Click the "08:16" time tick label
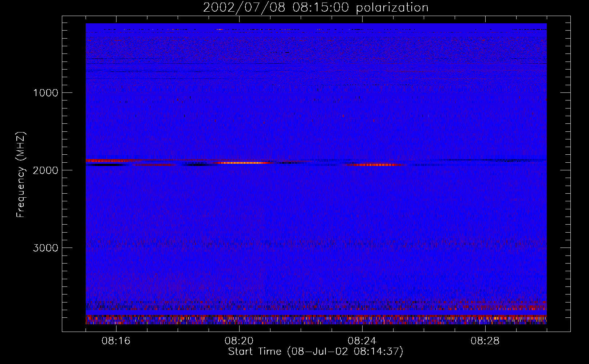This screenshot has height=364, width=589. tap(116, 341)
